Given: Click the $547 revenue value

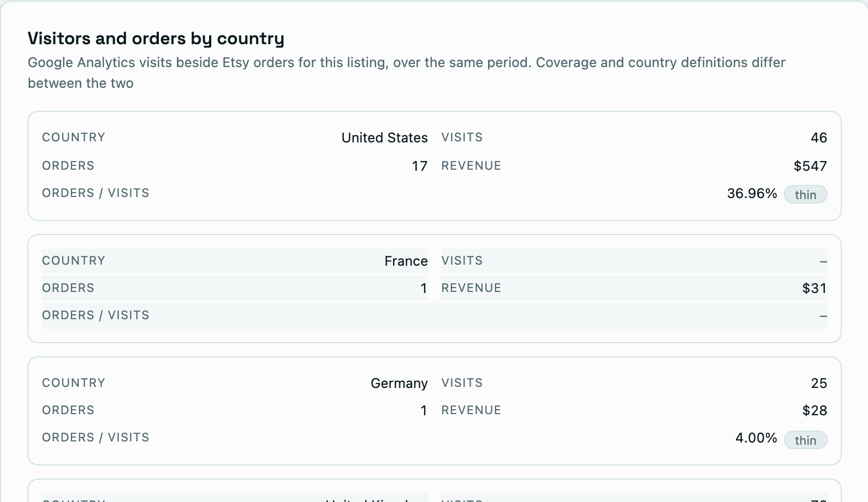Looking at the screenshot, I should pos(810,166).
